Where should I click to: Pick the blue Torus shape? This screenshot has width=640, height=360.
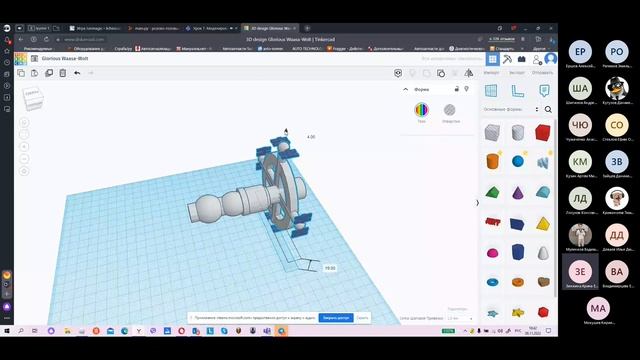point(492,282)
